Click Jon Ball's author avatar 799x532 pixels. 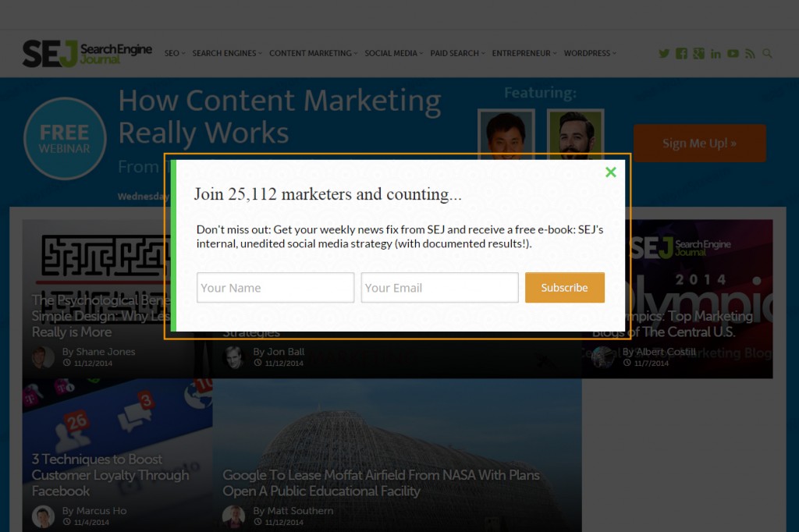[x=234, y=357]
